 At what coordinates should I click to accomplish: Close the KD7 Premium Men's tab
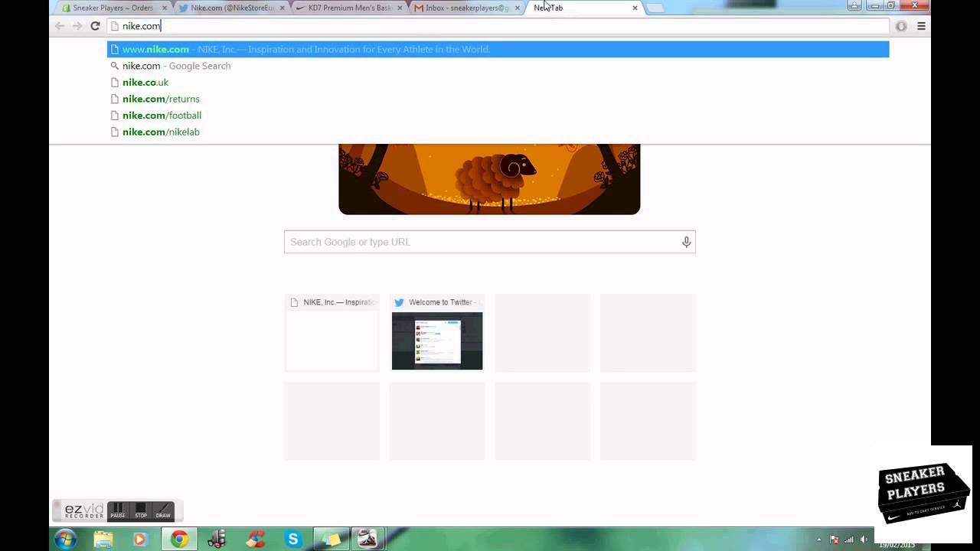click(x=400, y=8)
